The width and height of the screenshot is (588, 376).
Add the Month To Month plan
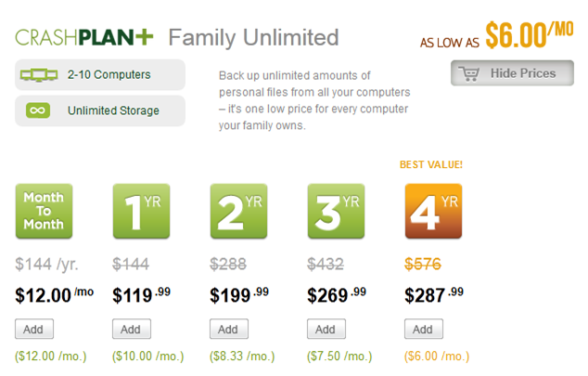pos(34,329)
